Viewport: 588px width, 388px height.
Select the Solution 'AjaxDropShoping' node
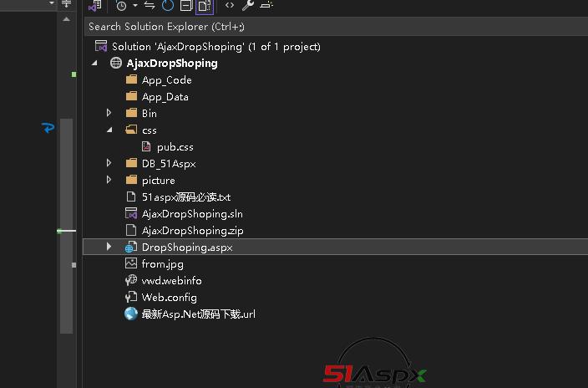pos(216,47)
